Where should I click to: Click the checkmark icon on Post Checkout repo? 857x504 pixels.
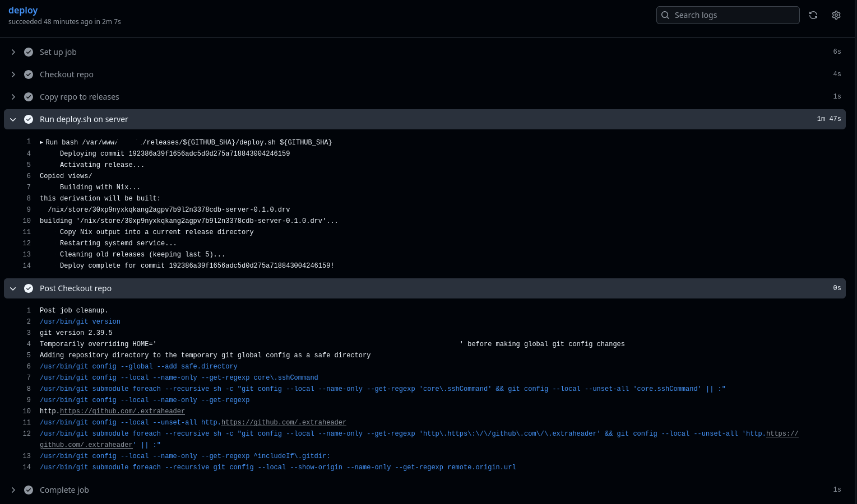(29, 288)
